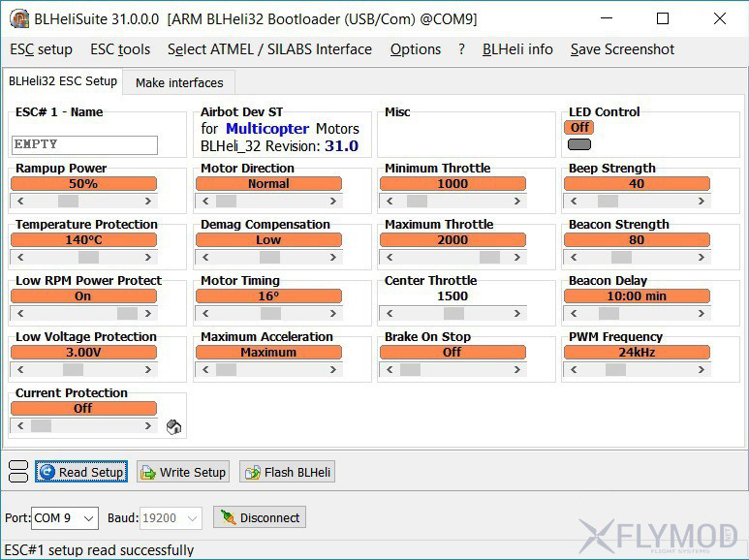The height and width of the screenshot is (560, 749).
Task: Click the Minimum Throttle 1000 value bar
Action: coord(453,184)
